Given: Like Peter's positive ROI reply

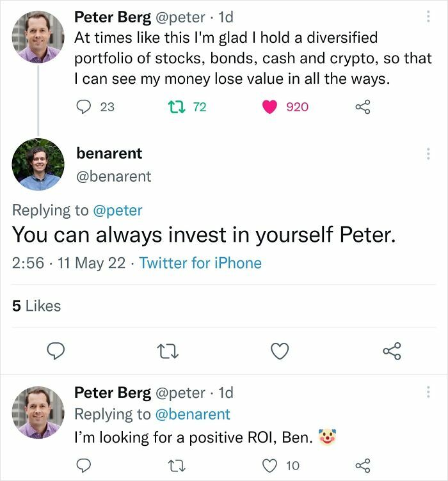Looking at the screenshot, I should pyautogui.click(x=269, y=464).
